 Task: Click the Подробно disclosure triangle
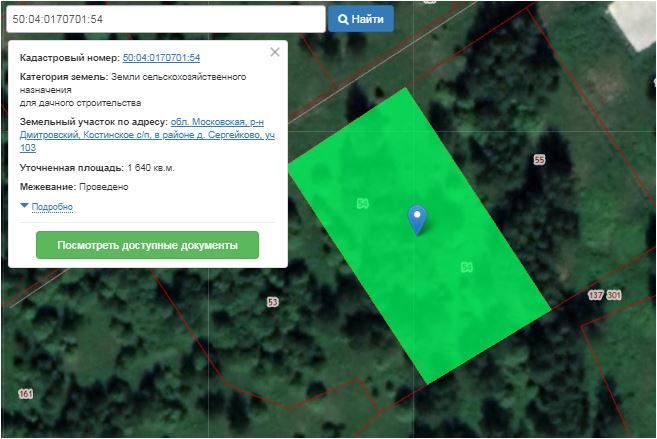click(25, 206)
